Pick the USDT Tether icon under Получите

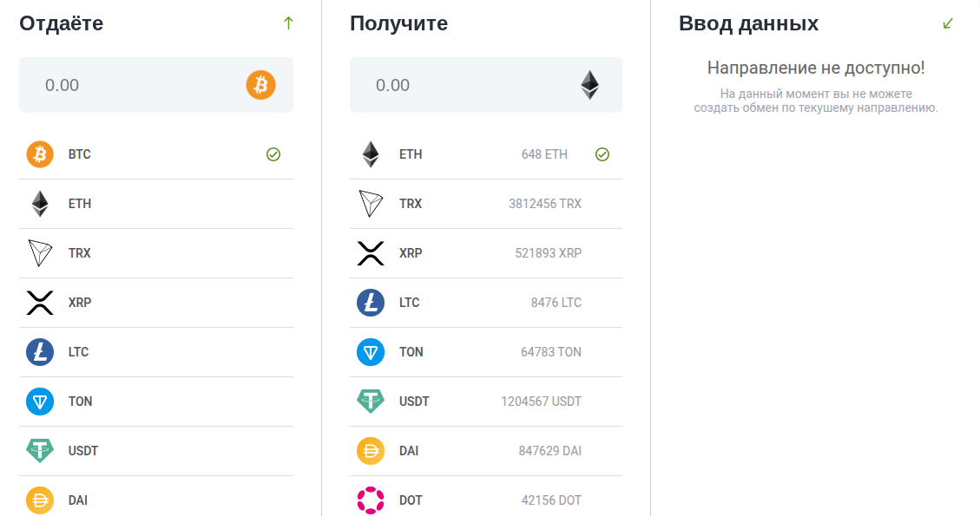(371, 401)
